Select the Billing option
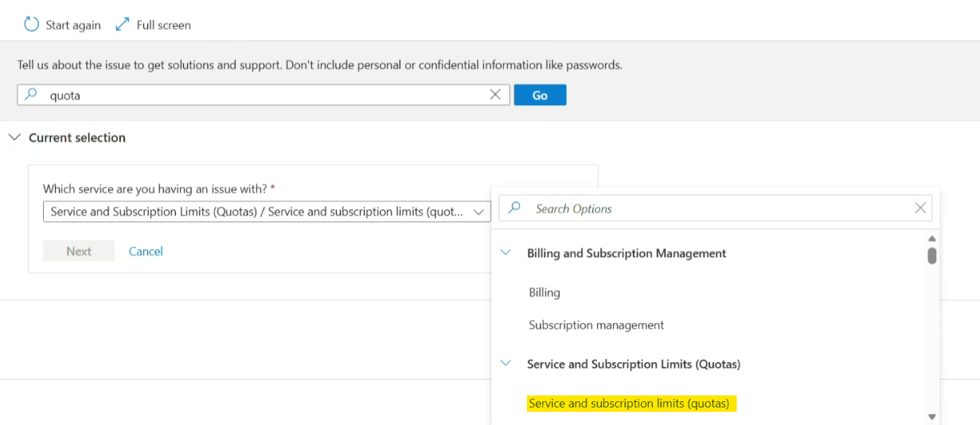 click(545, 293)
